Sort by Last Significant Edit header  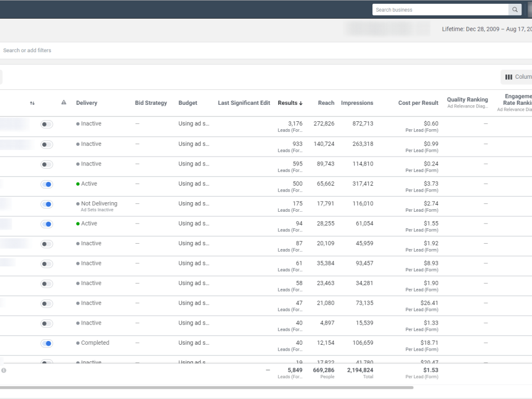pos(244,103)
